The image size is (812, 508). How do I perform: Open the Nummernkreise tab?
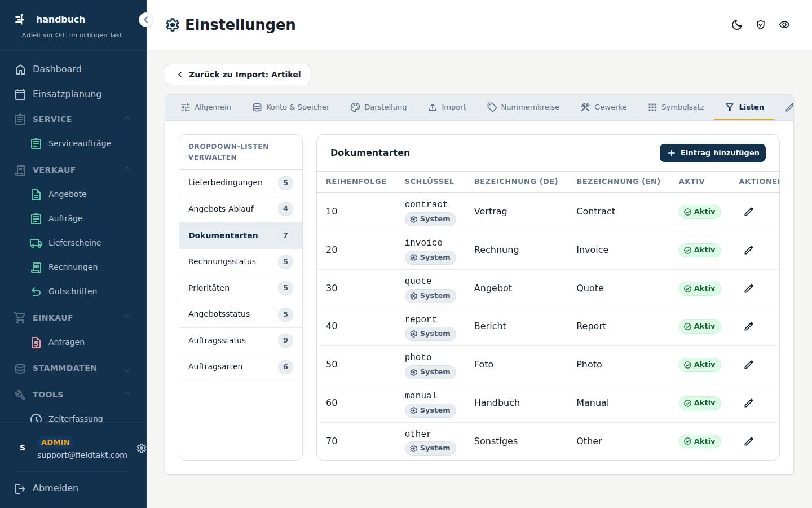tap(523, 107)
